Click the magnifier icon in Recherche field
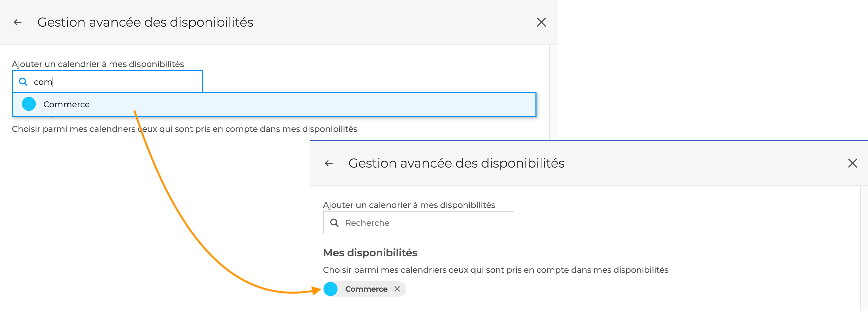868x311 pixels. tap(335, 223)
